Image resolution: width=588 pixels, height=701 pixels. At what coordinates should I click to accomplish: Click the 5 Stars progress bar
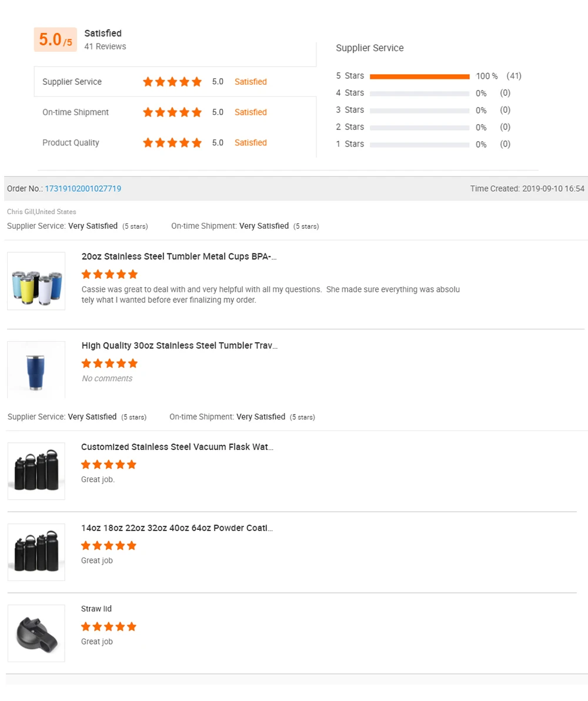tap(419, 76)
